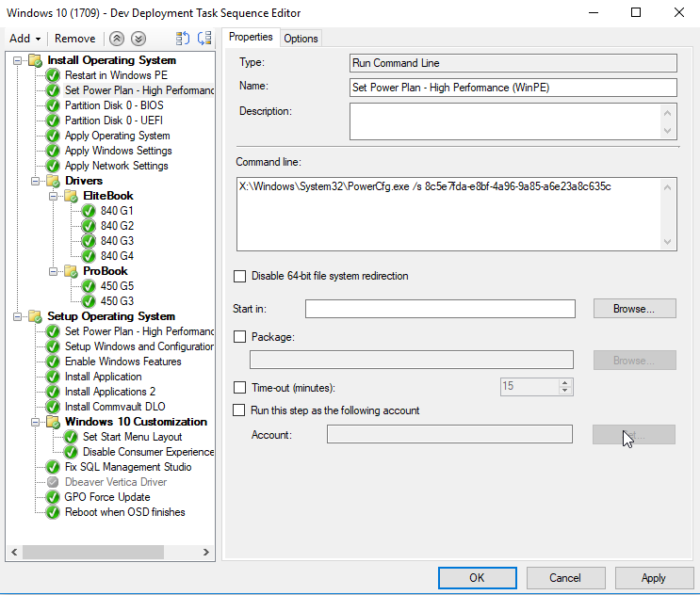
Task: Click the move step up toolbar icon
Action: [x=183, y=39]
